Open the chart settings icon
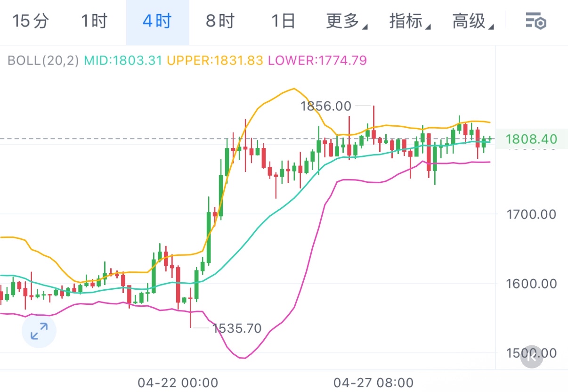This screenshot has width=568, height=392. pyautogui.click(x=536, y=22)
